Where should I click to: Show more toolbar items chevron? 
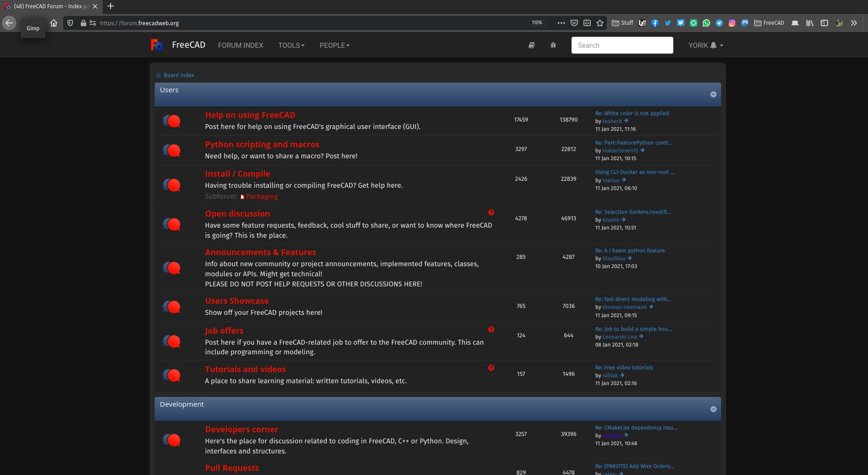coord(854,23)
